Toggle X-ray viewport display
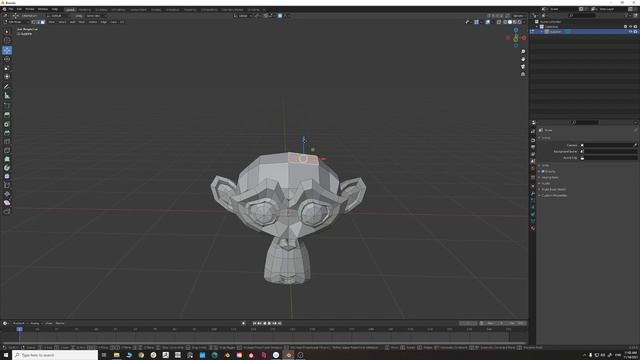640x360 pixels. pos(499,22)
